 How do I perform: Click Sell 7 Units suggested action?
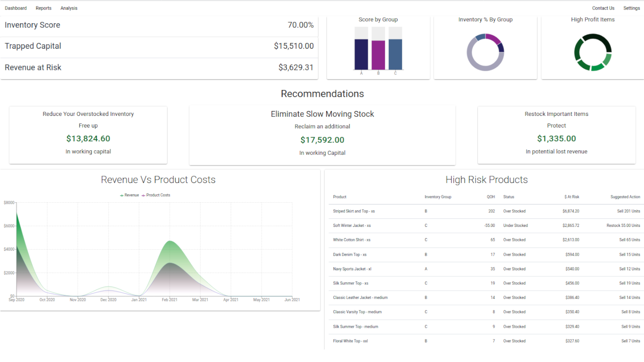(x=631, y=341)
